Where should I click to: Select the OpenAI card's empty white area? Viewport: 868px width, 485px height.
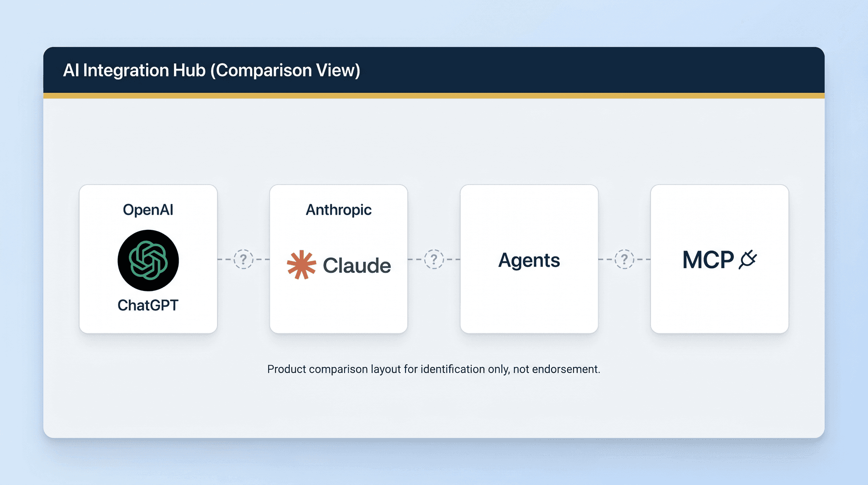tap(148, 323)
